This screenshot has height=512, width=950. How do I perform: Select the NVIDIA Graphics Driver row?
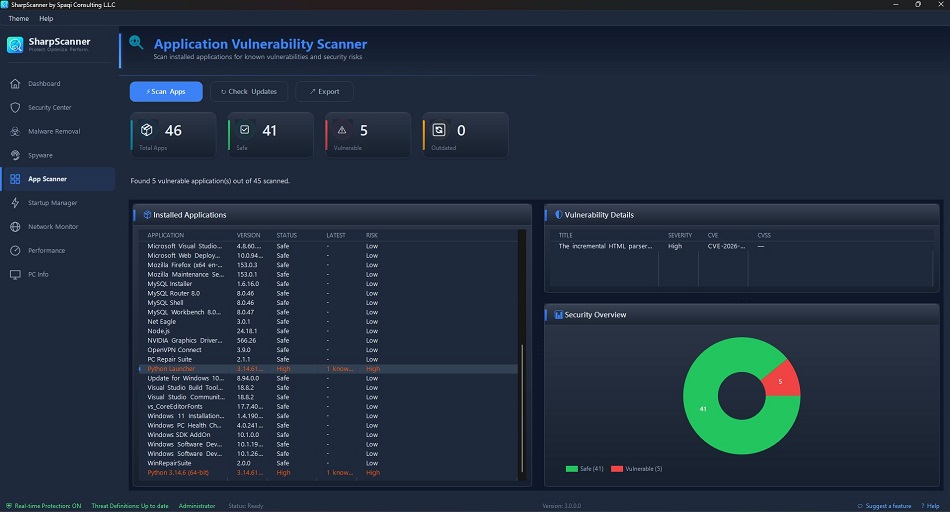[328, 341]
